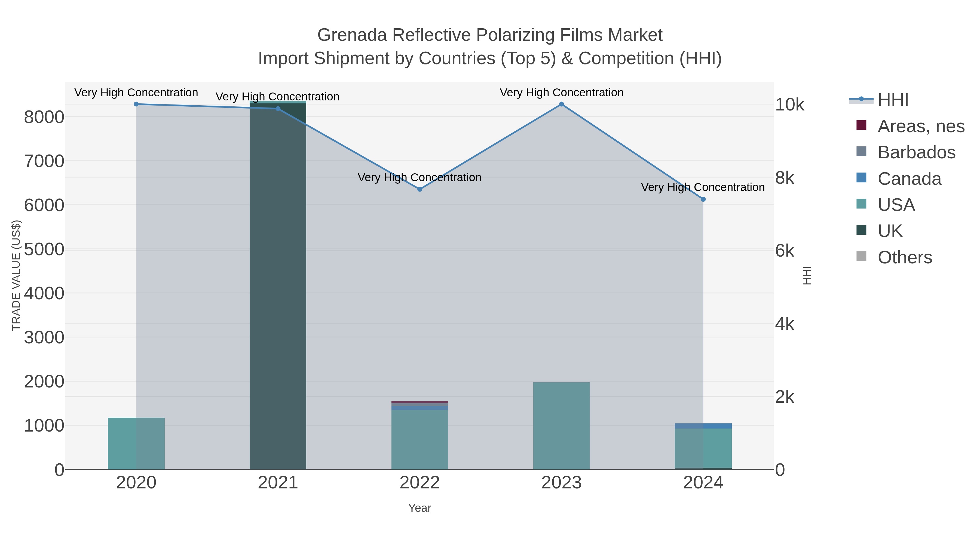This screenshot has height=551, width=980.
Task: Select the 2023 HHI data point
Action: [x=562, y=104]
